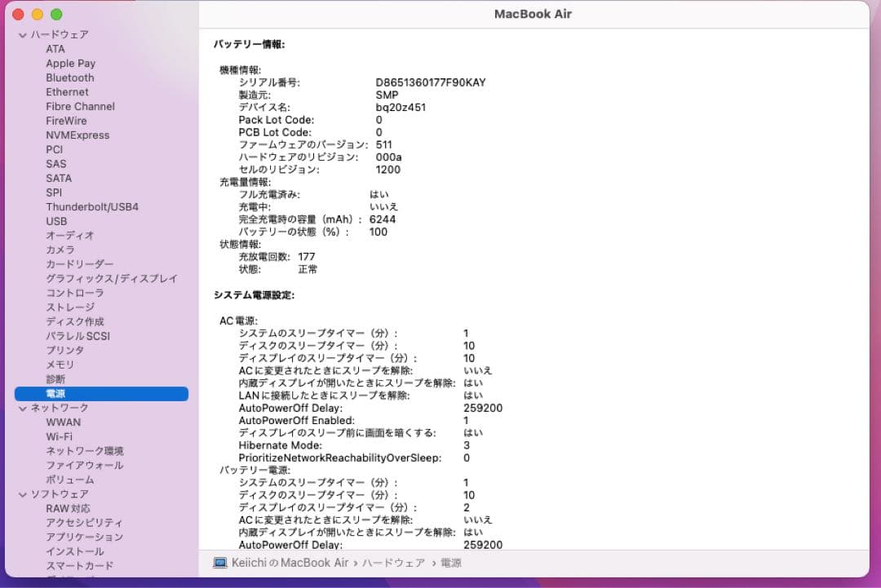Select ATA in the sidebar
Screen dimensions: 881x588
[x=55, y=49]
